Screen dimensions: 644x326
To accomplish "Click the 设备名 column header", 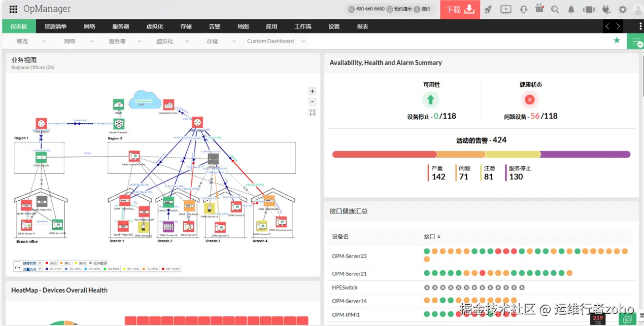I will tap(340, 237).
